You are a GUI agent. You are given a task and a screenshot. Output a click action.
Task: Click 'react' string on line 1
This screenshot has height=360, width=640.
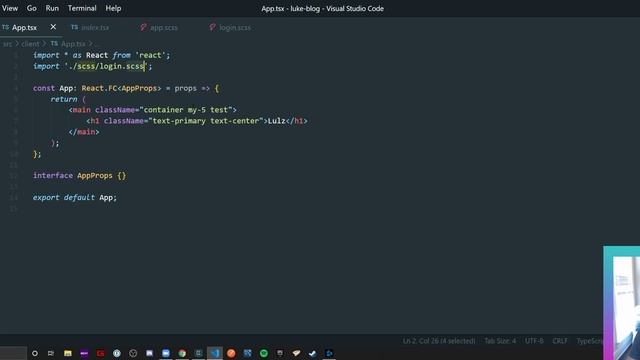pyautogui.click(x=150, y=55)
